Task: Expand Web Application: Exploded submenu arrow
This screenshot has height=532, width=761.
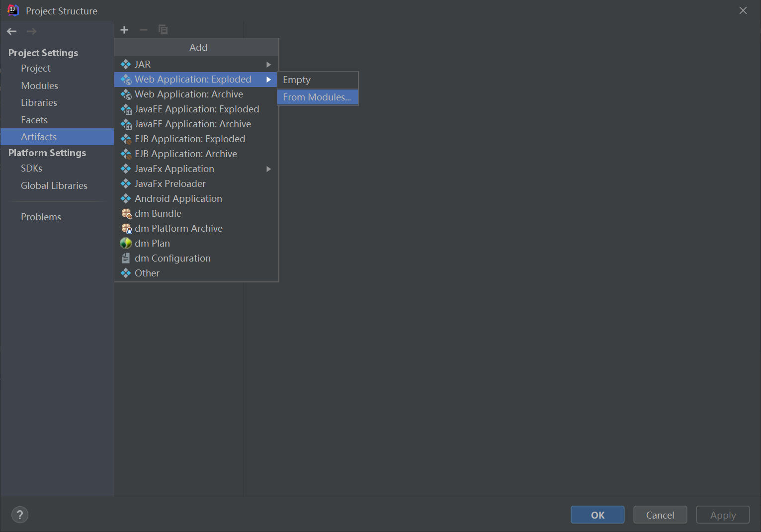Action: (x=268, y=80)
